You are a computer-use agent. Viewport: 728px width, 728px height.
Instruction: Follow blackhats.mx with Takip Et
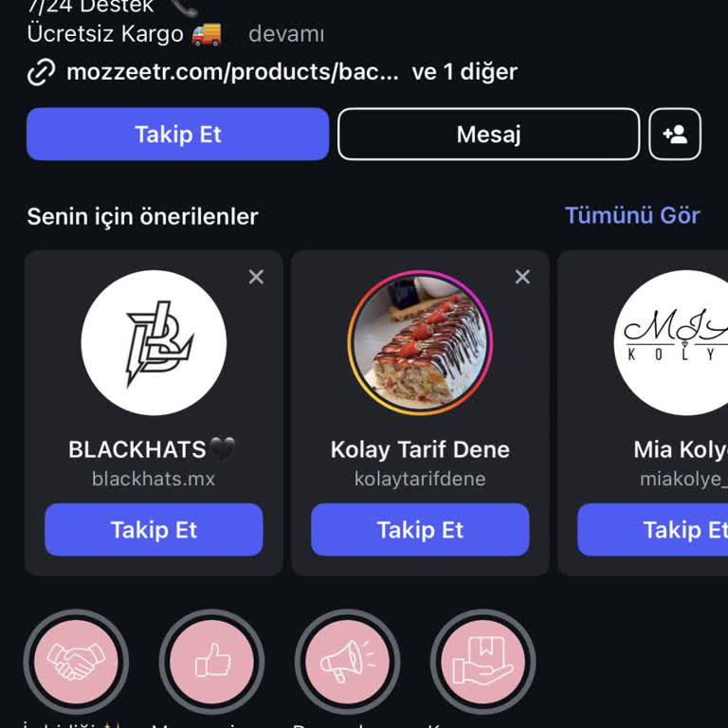coord(154,530)
